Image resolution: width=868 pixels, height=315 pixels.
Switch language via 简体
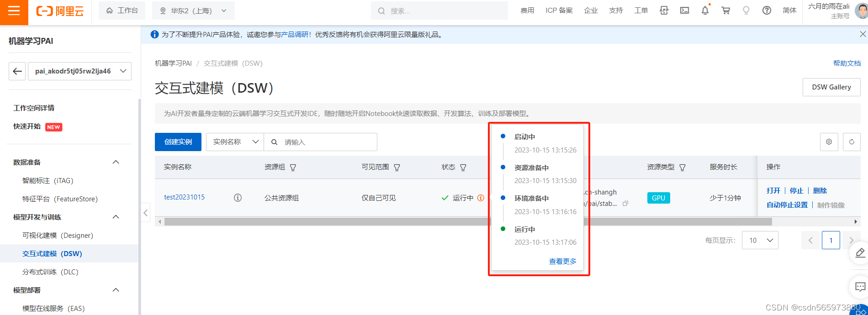click(789, 10)
